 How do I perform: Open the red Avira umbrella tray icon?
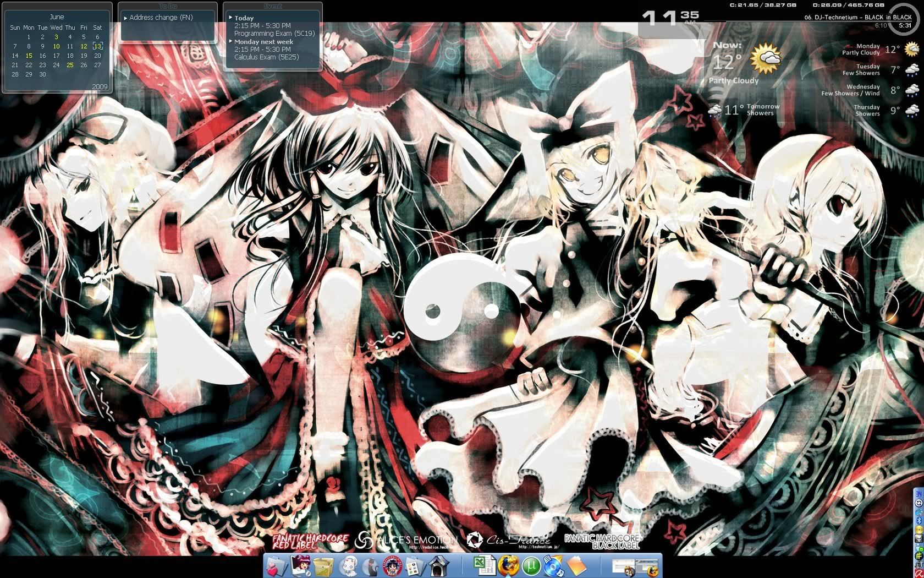[x=919, y=574]
